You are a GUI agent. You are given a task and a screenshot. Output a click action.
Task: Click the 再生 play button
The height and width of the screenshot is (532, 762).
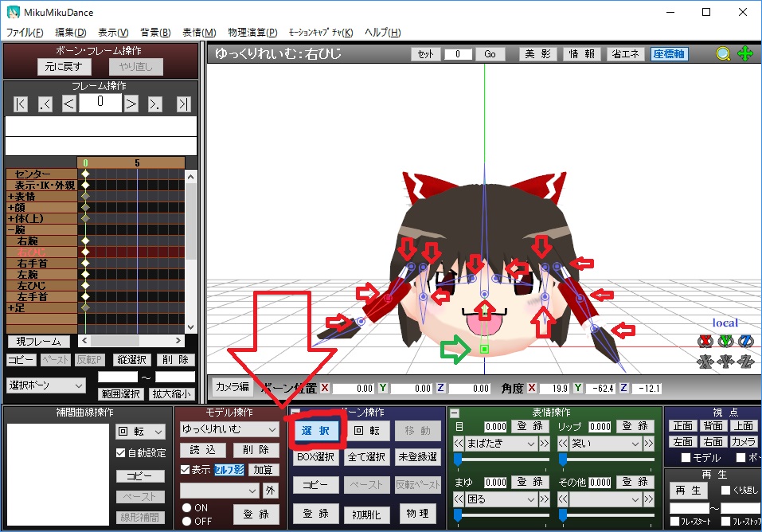tap(690, 491)
